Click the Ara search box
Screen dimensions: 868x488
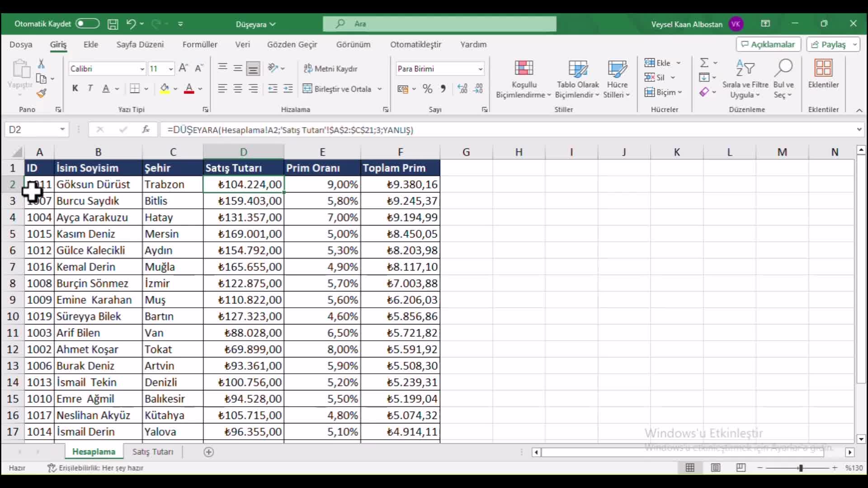439,24
